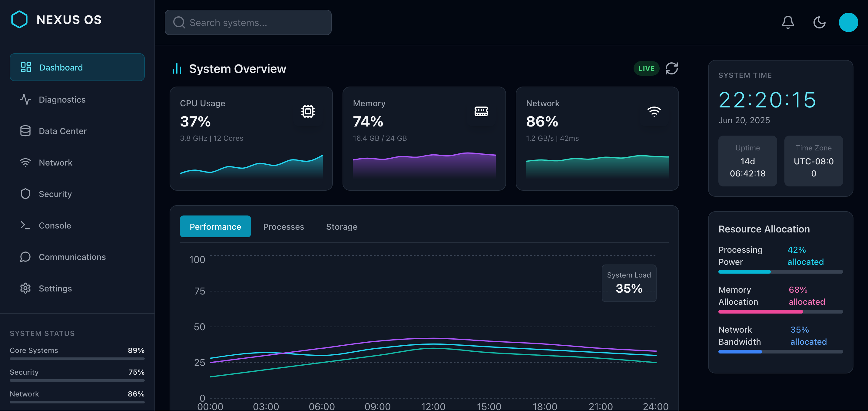Click the CPU chip icon
Image resolution: width=868 pixels, height=411 pixels.
pos(308,111)
